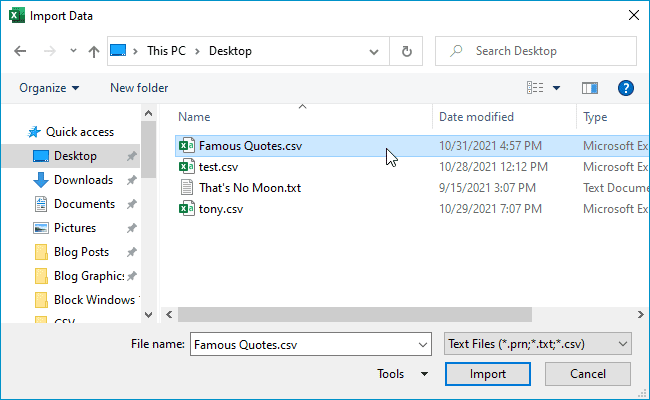Select Desktop in the address path
650x400 pixels.
tap(230, 51)
